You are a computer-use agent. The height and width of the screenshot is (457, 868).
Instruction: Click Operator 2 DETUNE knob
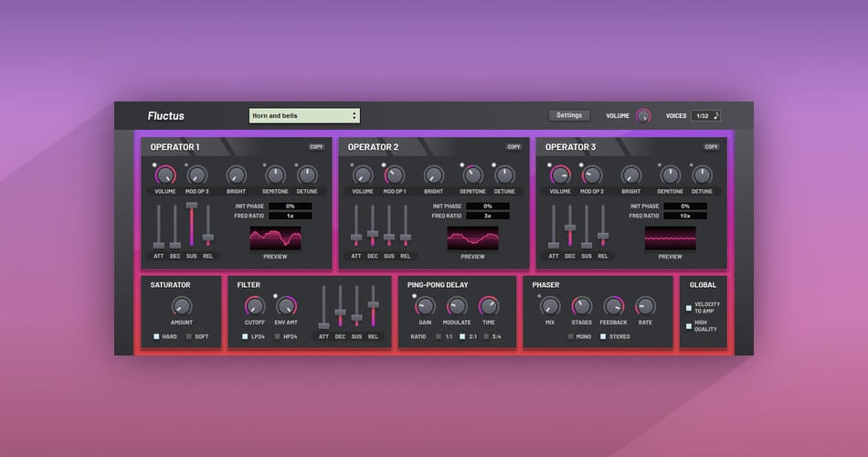pyautogui.click(x=504, y=175)
